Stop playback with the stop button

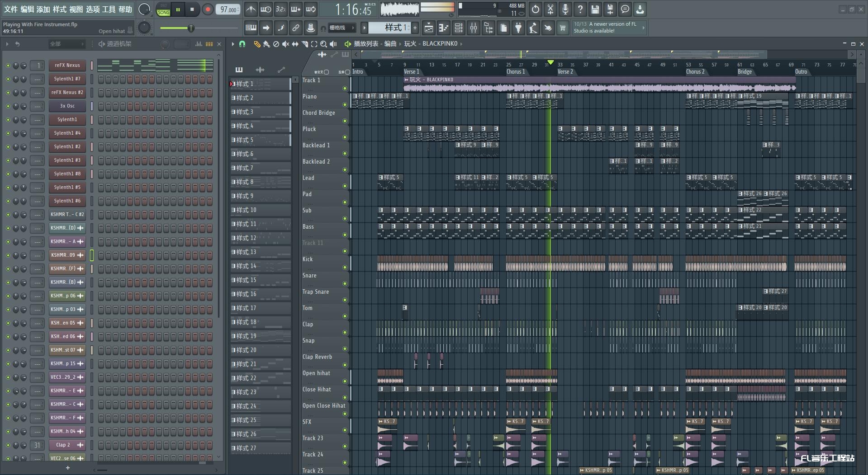click(x=192, y=9)
